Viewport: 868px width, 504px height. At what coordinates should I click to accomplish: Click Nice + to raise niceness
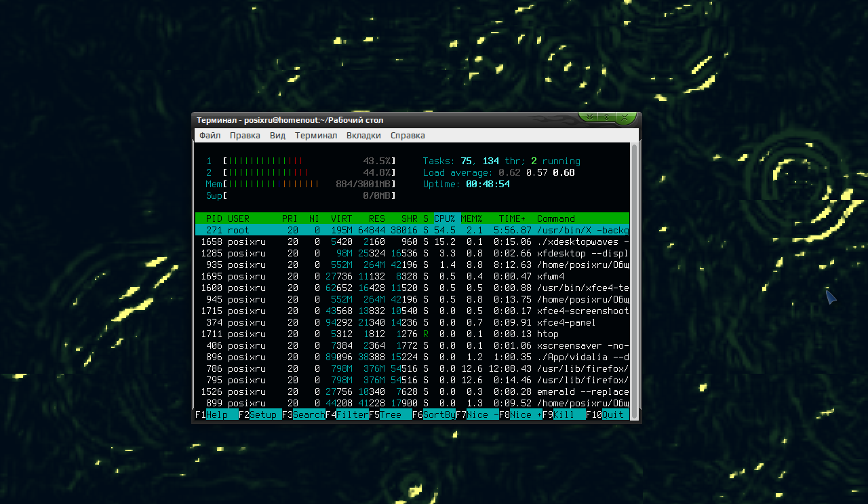(x=521, y=414)
